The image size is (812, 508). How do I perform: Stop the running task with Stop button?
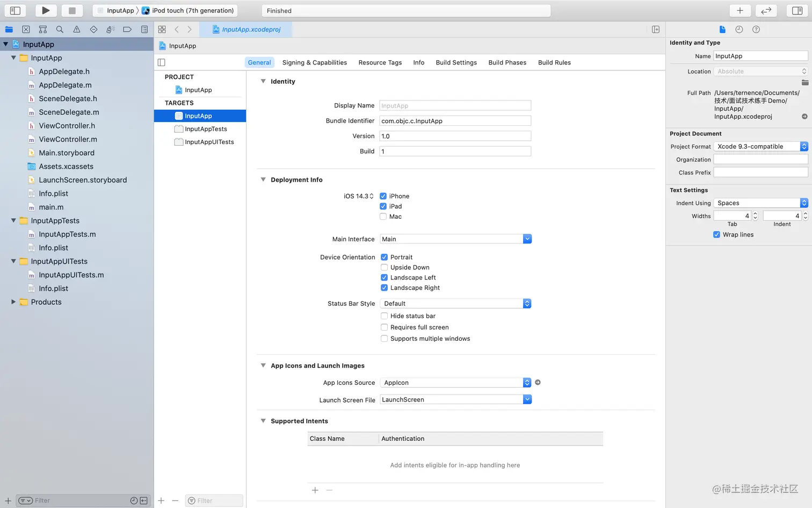click(x=72, y=10)
